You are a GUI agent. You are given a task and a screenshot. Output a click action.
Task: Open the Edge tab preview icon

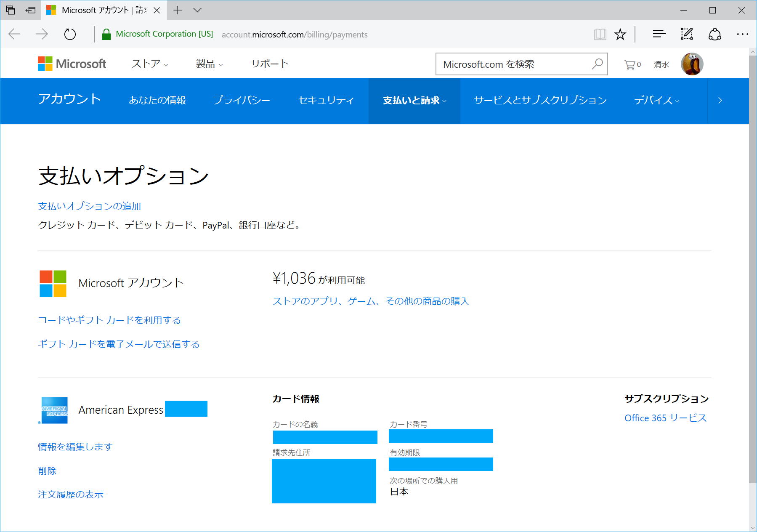tap(11, 10)
